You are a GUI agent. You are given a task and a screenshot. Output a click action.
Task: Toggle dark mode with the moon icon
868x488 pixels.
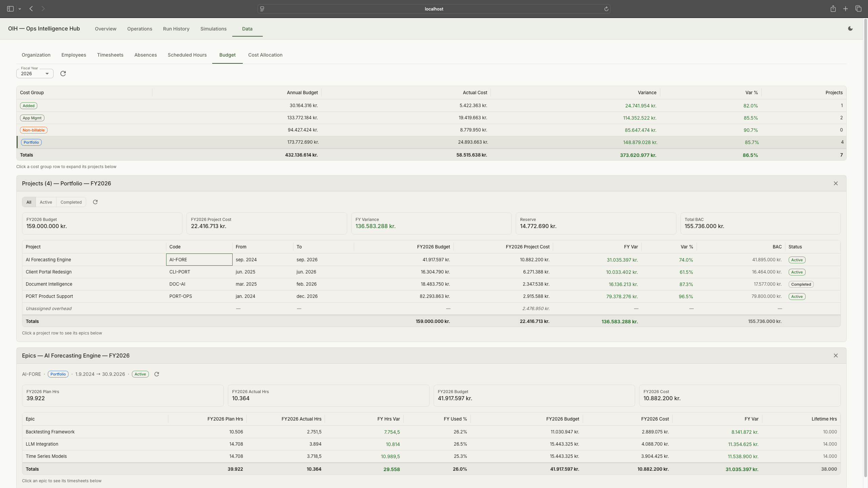850,28
